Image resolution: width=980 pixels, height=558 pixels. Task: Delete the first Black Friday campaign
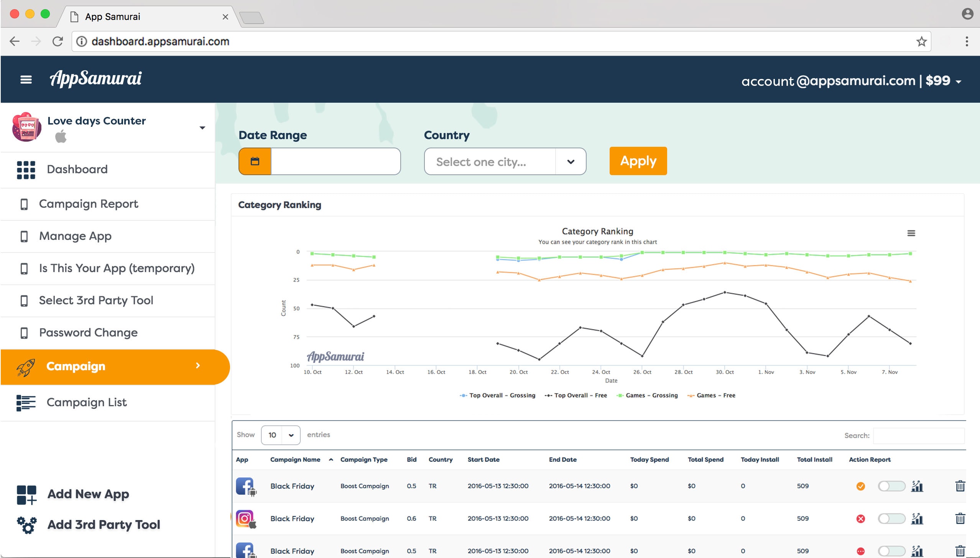pyautogui.click(x=960, y=486)
